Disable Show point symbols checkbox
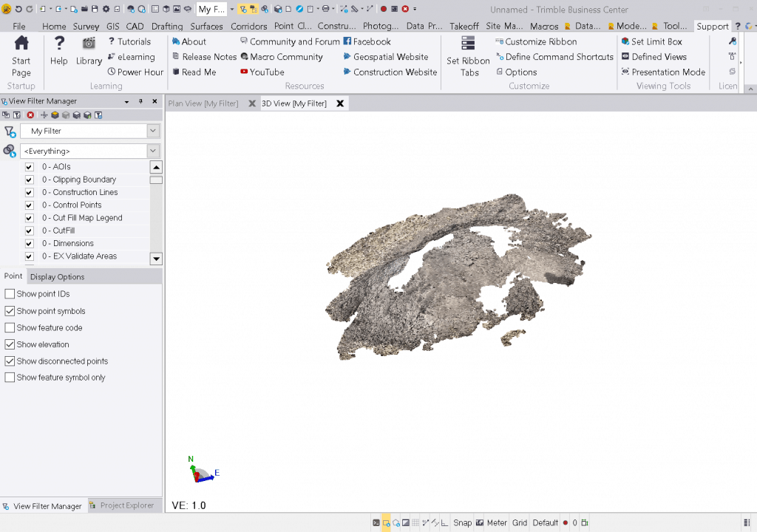The width and height of the screenshot is (757, 532). pyautogui.click(x=10, y=311)
